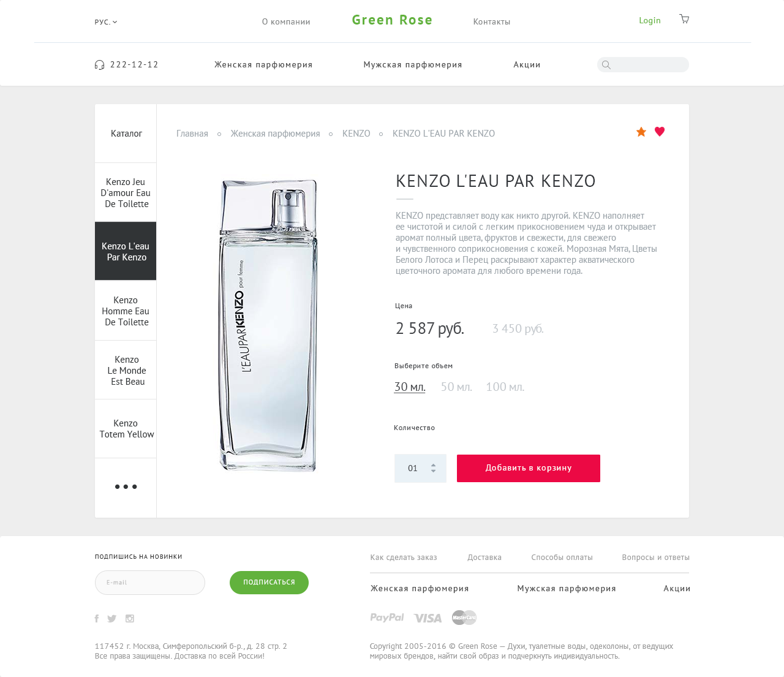Click the green ПОДПИСАТЬСЯ button
The height and width of the screenshot is (677, 784).
point(269,583)
